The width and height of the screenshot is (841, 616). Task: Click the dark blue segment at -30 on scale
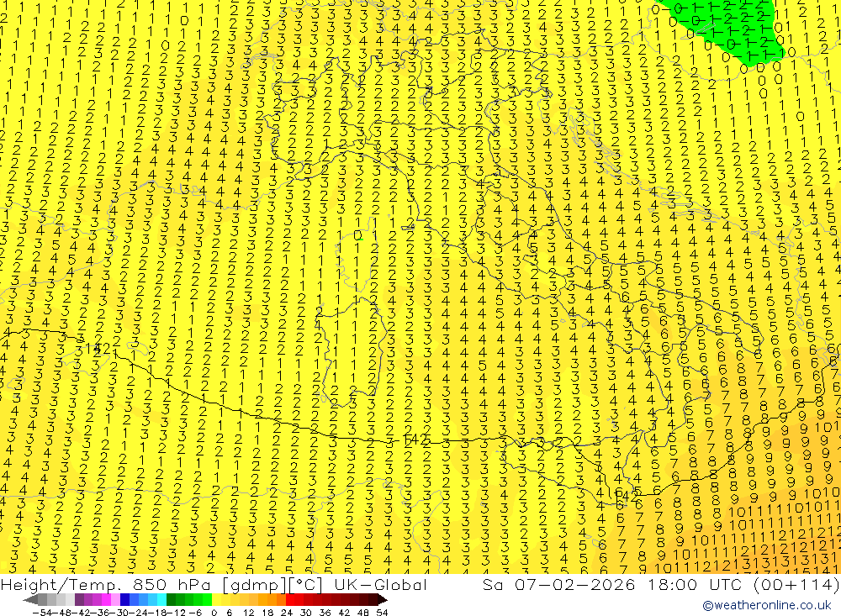[124, 599]
